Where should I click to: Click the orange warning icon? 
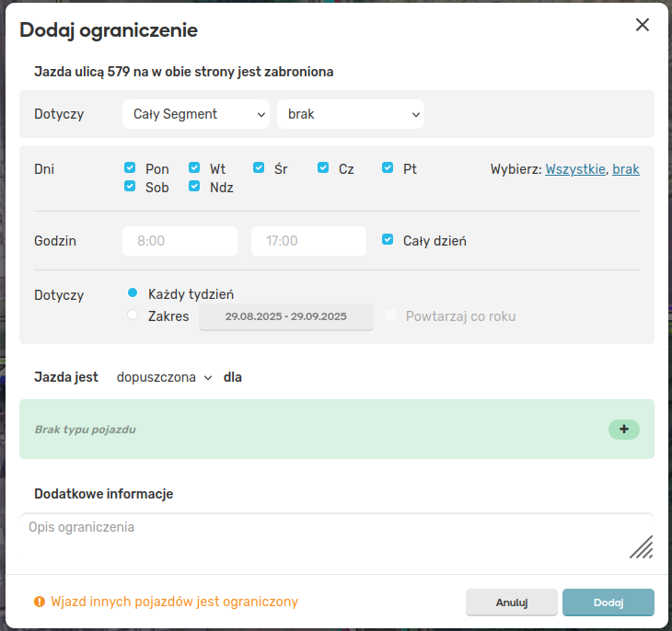40,602
